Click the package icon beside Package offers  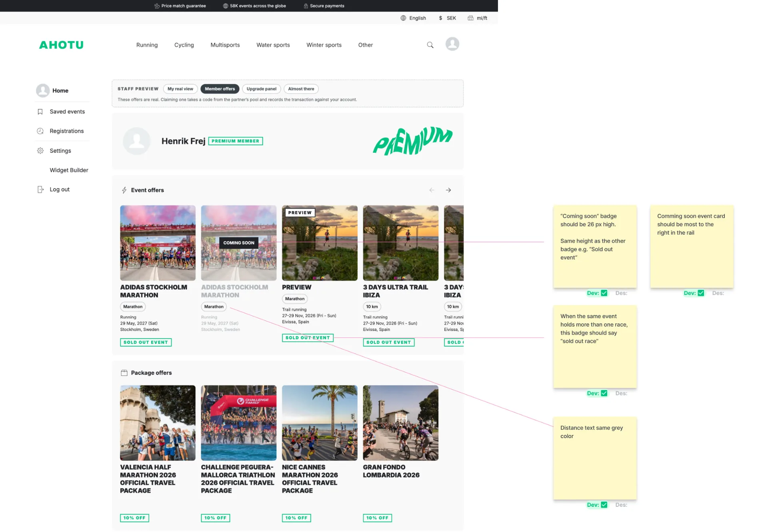(x=124, y=373)
